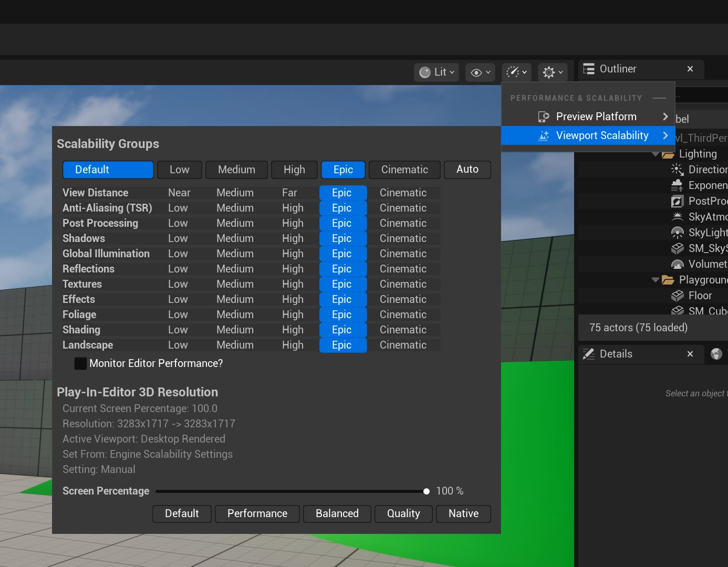The height and width of the screenshot is (567, 728).
Task: Select the Floor mesh icon
Action: pyautogui.click(x=678, y=296)
